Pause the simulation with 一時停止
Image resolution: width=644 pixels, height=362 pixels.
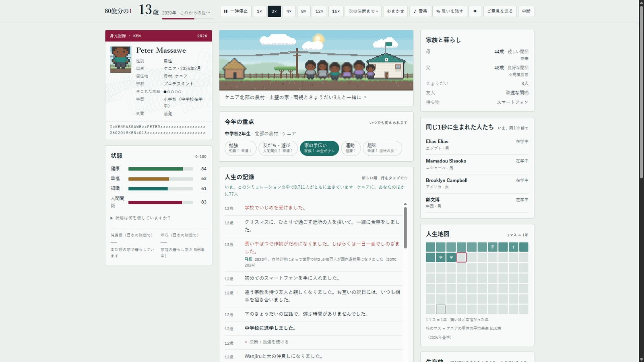point(235,11)
